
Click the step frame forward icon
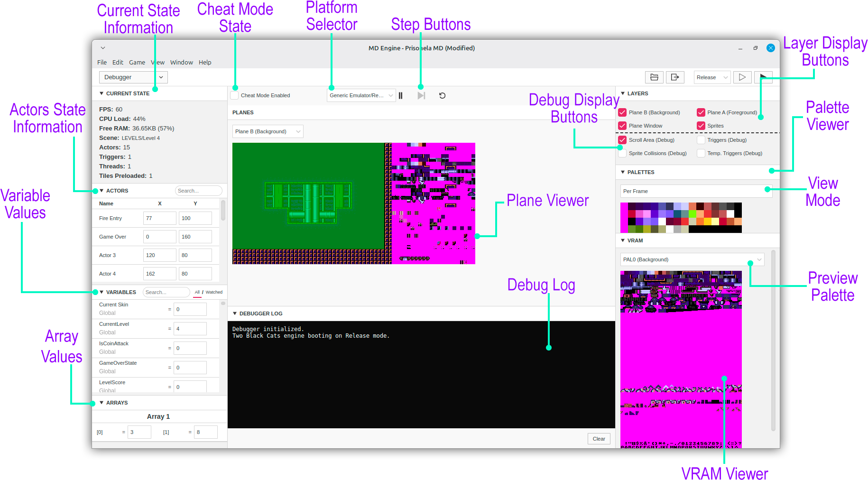pos(421,96)
